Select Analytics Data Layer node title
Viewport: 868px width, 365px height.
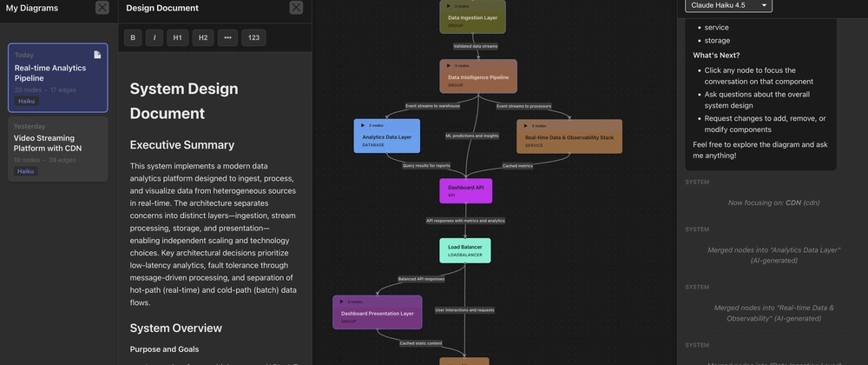[387, 136]
